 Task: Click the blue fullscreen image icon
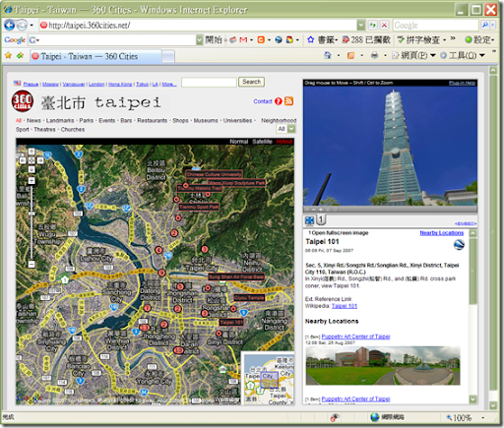[x=309, y=220]
